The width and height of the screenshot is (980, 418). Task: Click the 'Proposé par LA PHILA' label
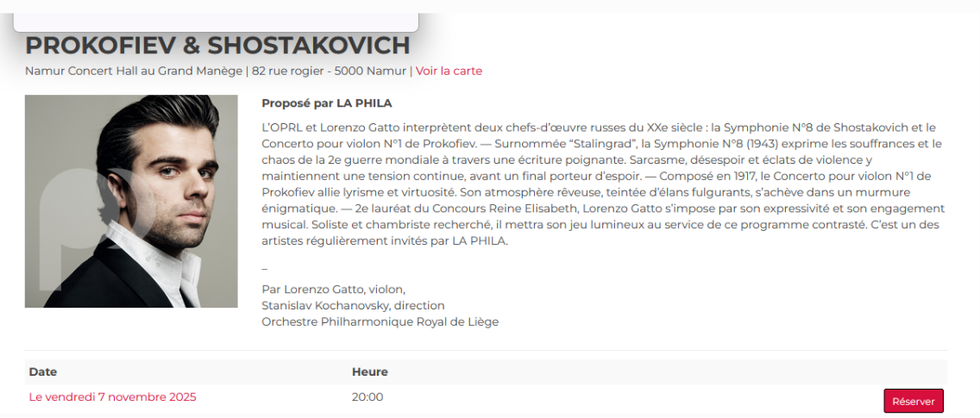coord(326,103)
